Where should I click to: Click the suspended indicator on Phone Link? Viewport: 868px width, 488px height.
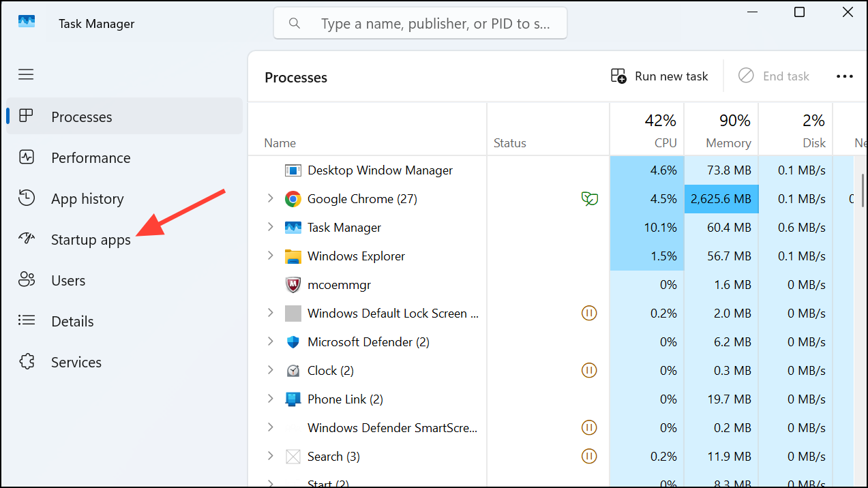point(589,399)
